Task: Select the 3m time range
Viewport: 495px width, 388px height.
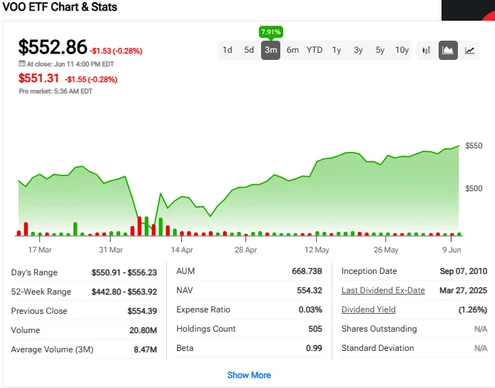Action: (x=271, y=50)
